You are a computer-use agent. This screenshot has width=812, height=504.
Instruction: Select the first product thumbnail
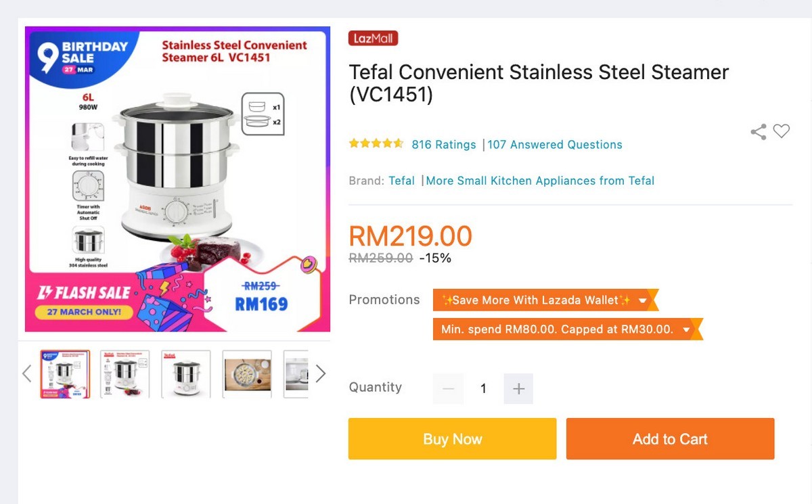65,373
